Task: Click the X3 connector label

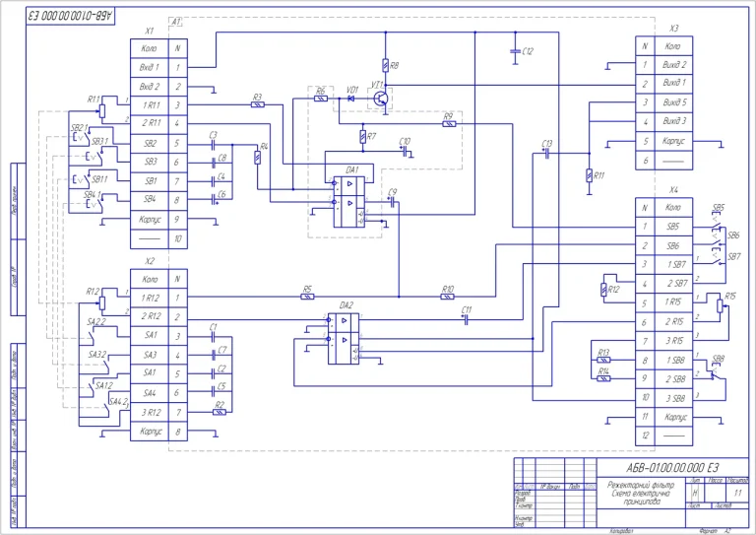Action: point(673,29)
